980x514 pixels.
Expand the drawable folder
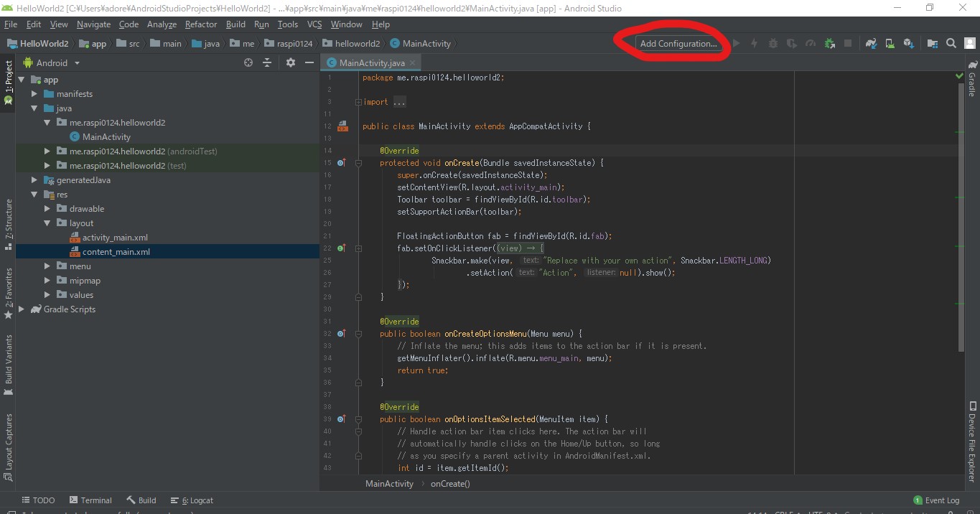click(x=47, y=209)
